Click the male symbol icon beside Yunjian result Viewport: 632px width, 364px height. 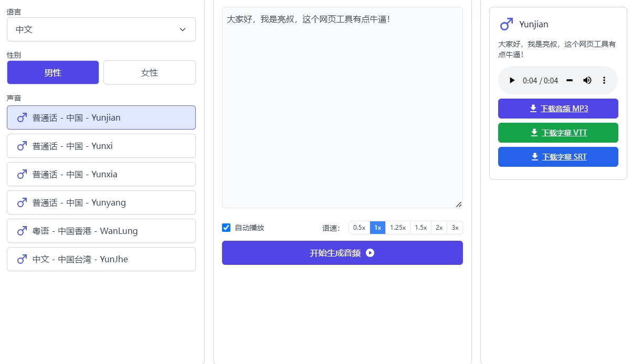coord(506,24)
